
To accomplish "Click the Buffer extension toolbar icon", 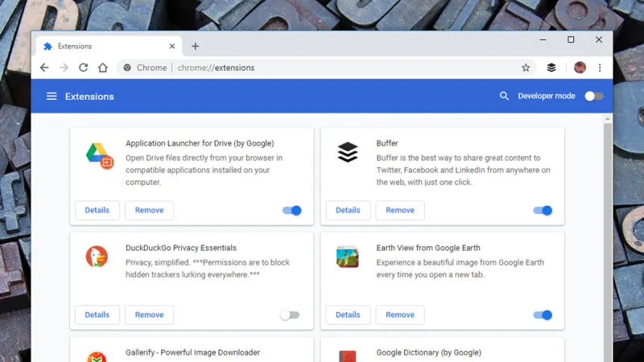I will pyautogui.click(x=551, y=68).
